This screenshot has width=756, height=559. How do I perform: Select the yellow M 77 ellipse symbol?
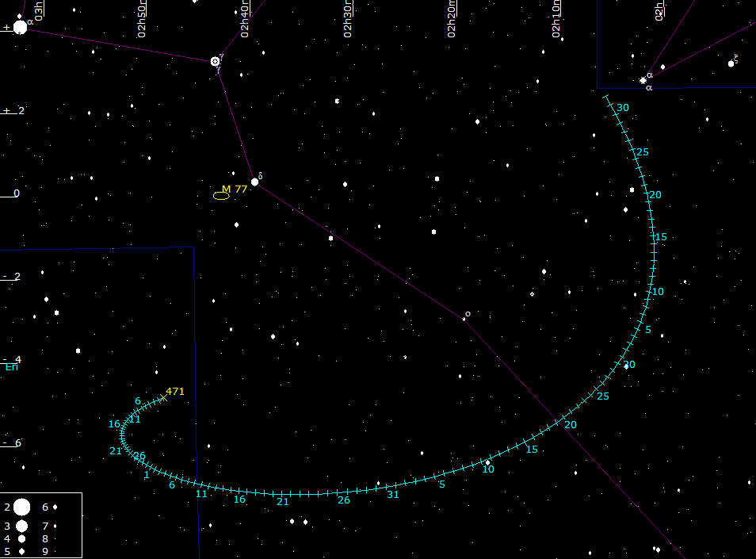tap(221, 195)
